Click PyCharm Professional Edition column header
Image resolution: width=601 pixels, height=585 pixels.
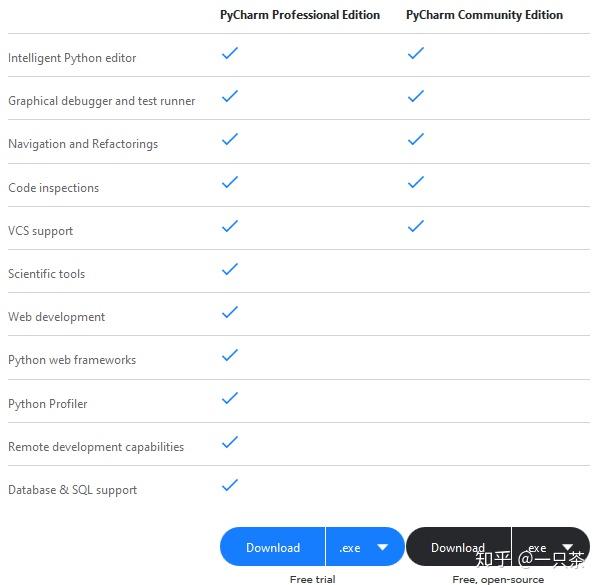(300, 15)
